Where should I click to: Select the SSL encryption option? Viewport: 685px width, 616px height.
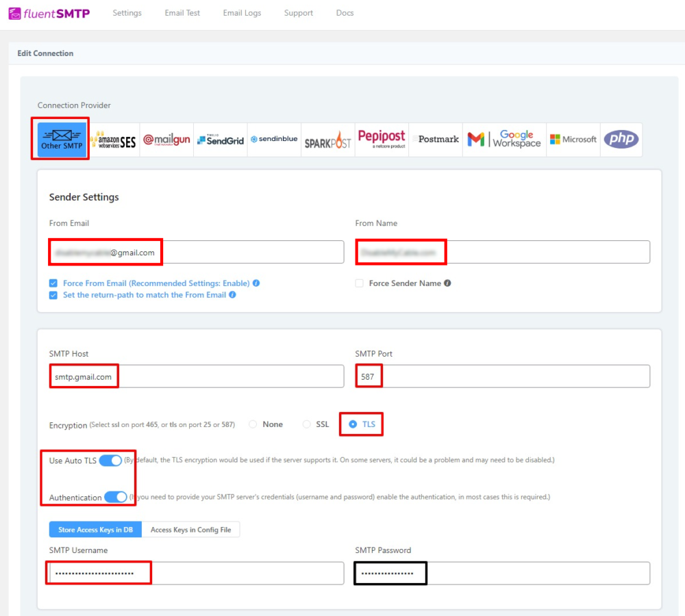click(306, 424)
